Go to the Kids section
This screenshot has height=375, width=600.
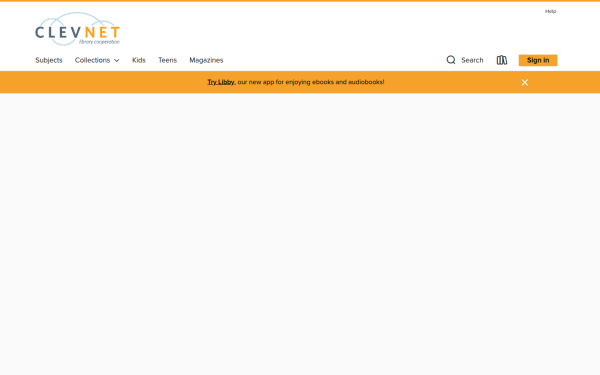(x=139, y=60)
